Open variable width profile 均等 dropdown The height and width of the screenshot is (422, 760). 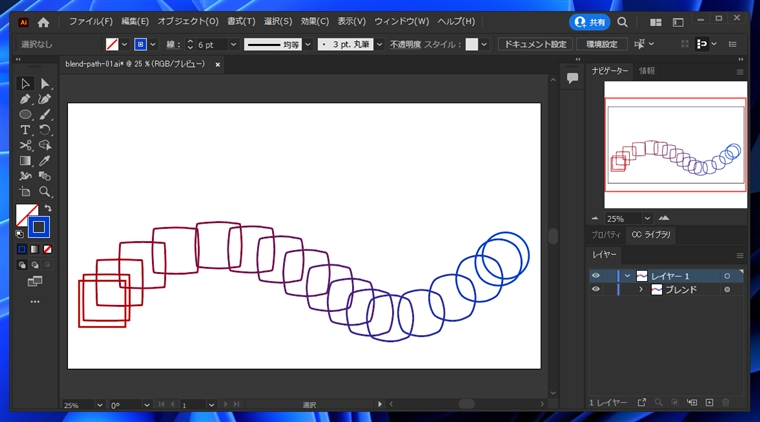click(308, 44)
